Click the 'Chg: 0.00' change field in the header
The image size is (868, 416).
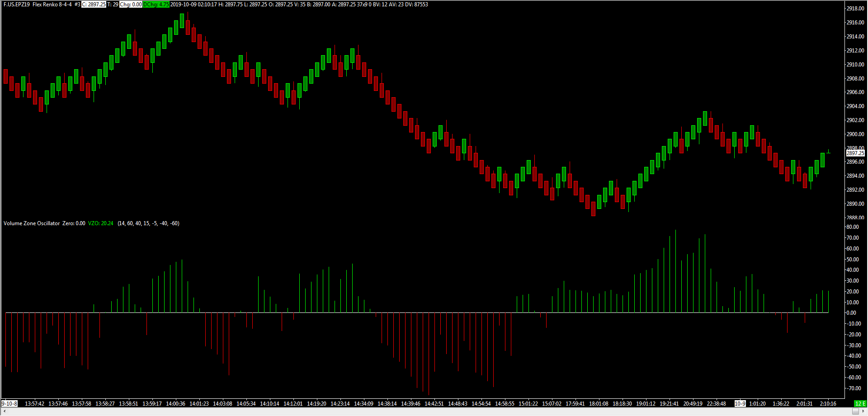[131, 5]
